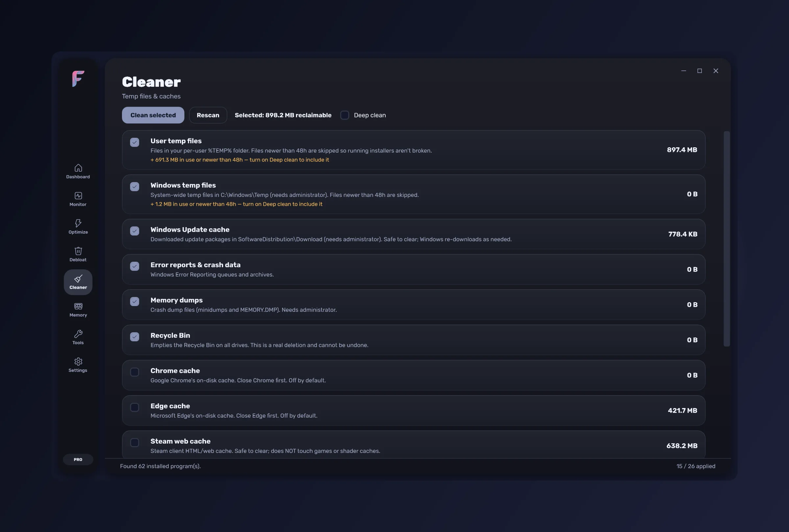Open the Optimize lightning icon
The width and height of the screenshot is (789, 532).
78,223
